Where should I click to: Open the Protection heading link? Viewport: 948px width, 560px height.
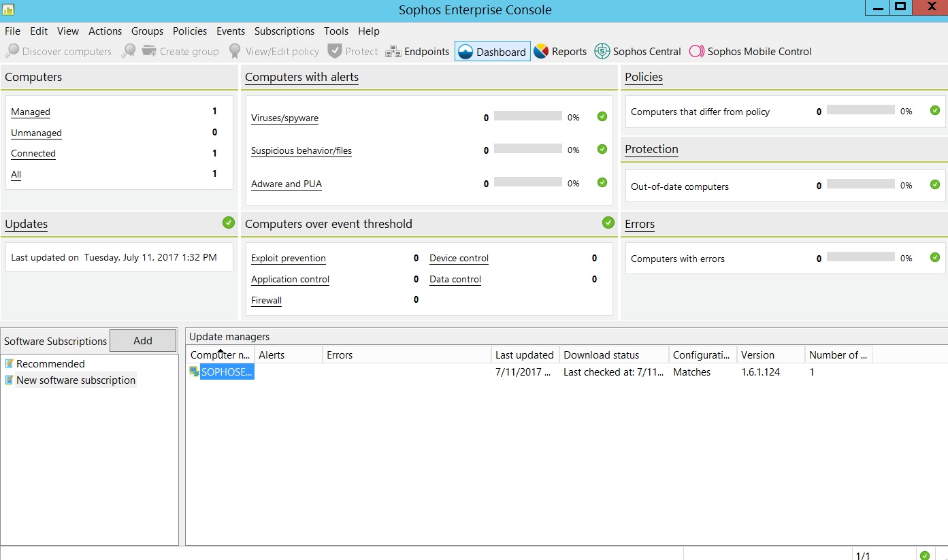(x=651, y=150)
